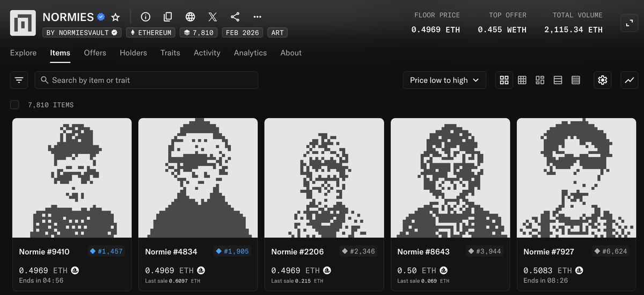Open display settings gear
This screenshot has height=295, width=644.
pyautogui.click(x=603, y=80)
